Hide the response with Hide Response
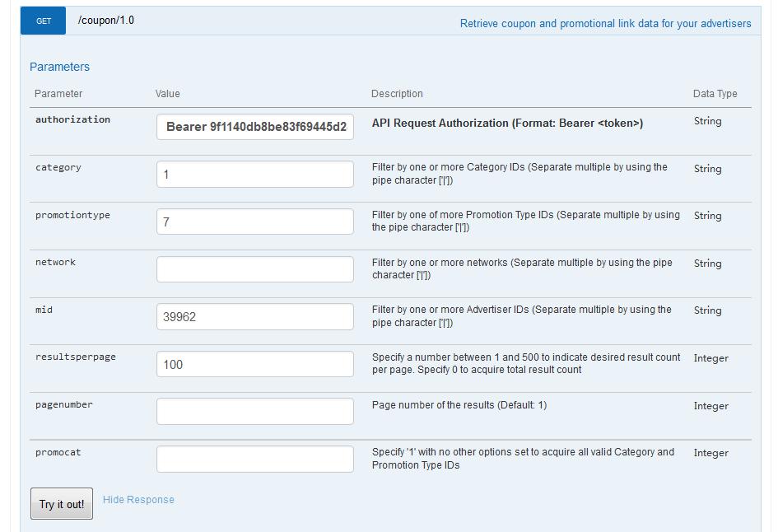 [138, 500]
